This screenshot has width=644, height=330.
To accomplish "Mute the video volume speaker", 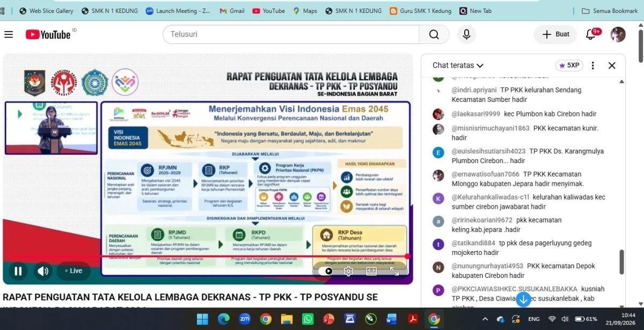I will (x=43, y=271).
